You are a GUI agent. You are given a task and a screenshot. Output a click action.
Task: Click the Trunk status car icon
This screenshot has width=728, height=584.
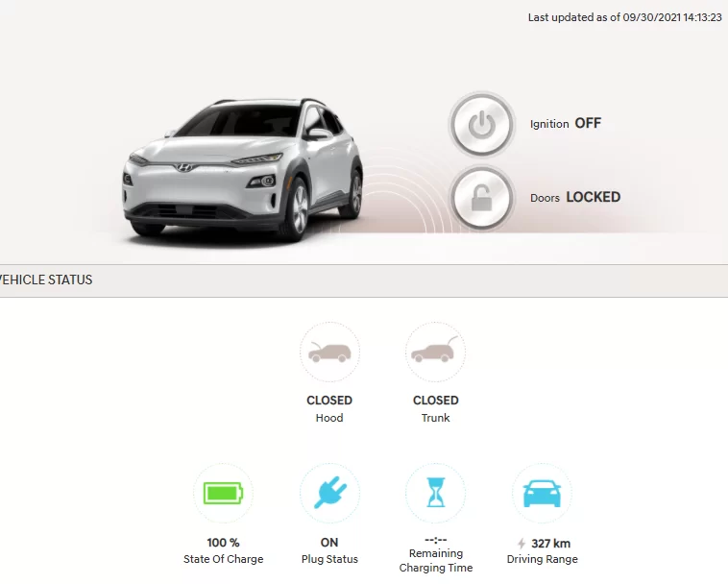tap(435, 353)
